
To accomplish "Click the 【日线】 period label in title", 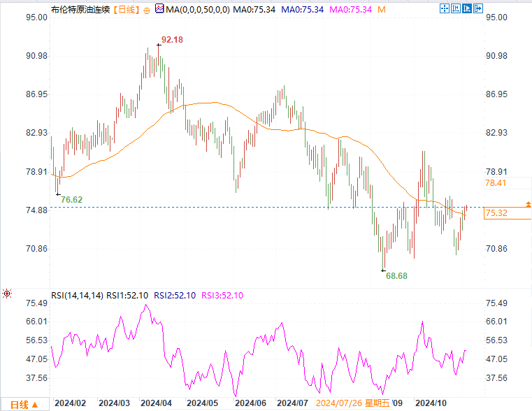I will [126, 10].
